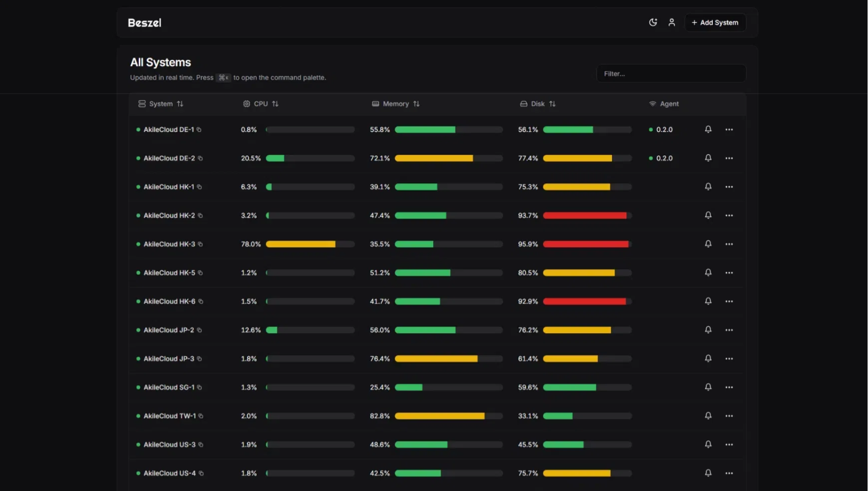Open alerts bell for AkileCloud US-4
Image resolution: width=868 pixels, height=491 pixels.
click(708, 473)
